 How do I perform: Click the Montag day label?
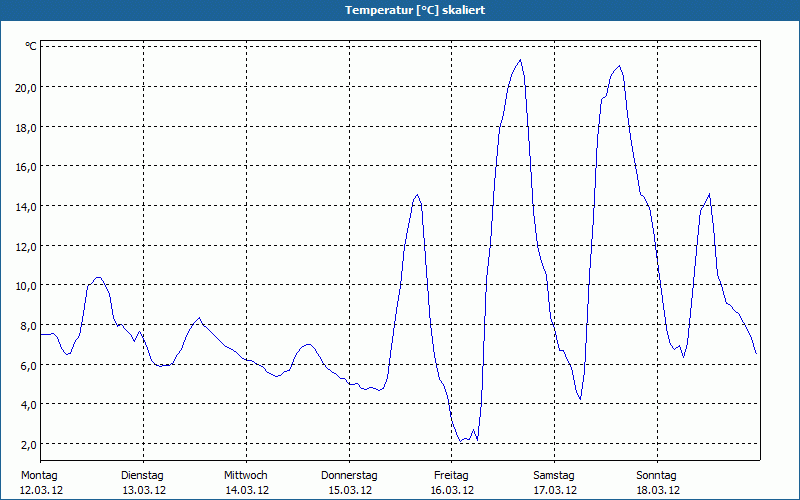[39, 476]
